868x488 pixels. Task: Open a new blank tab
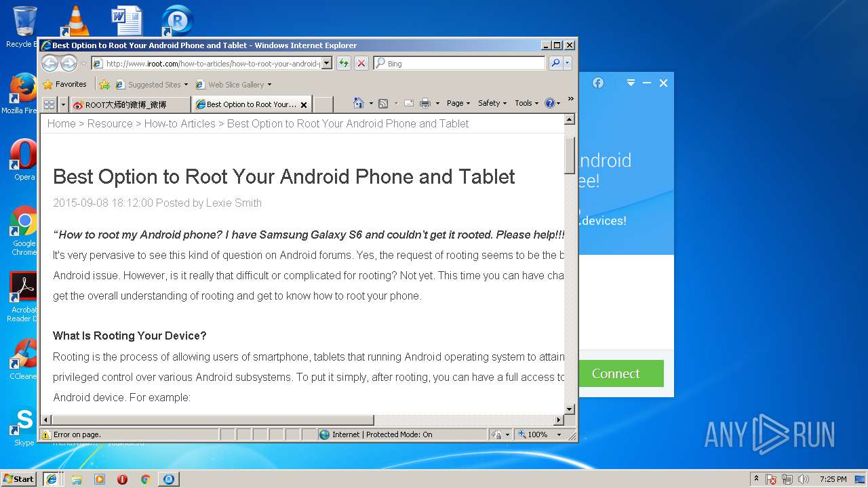tap(323, 104)
